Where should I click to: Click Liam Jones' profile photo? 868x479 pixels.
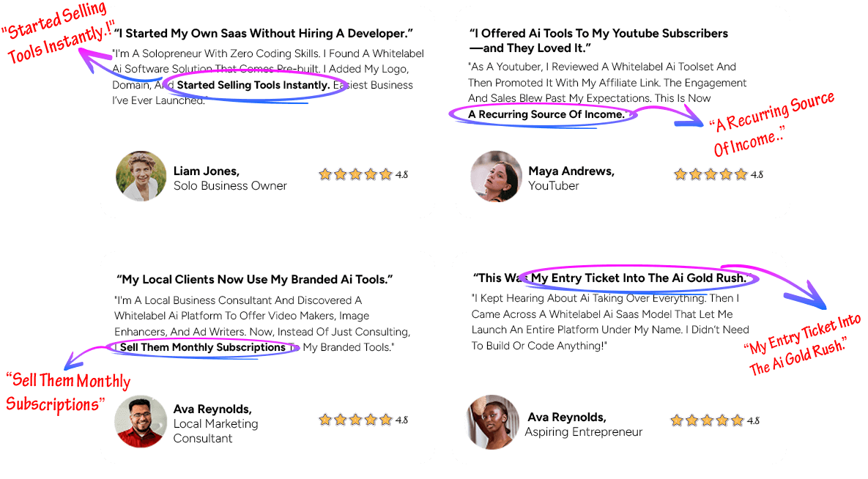click(141, 176)
